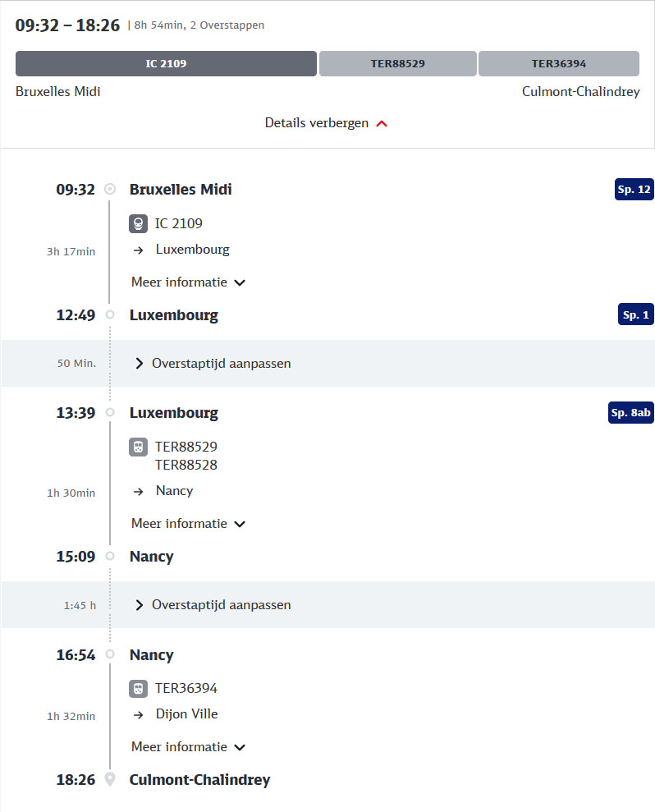Select the IC 2109 segment bar
This screenshot has width=655, height=812.
pyautogui.click(x=166, y=64)
